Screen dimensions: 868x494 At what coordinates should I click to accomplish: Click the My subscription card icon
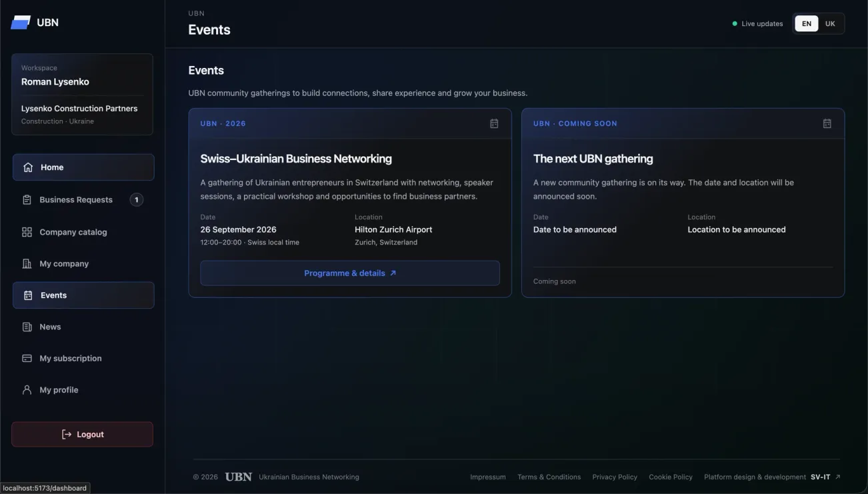[27, 359]
